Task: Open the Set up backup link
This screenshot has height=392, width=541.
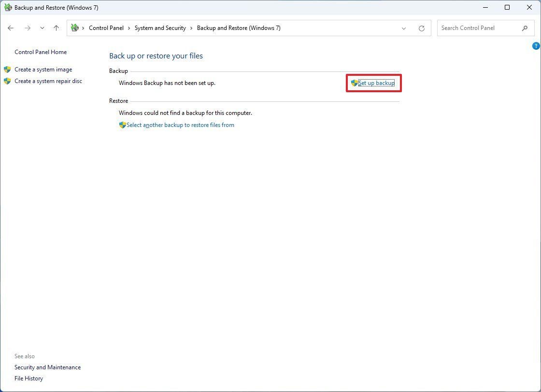Action: pos(376,83)
